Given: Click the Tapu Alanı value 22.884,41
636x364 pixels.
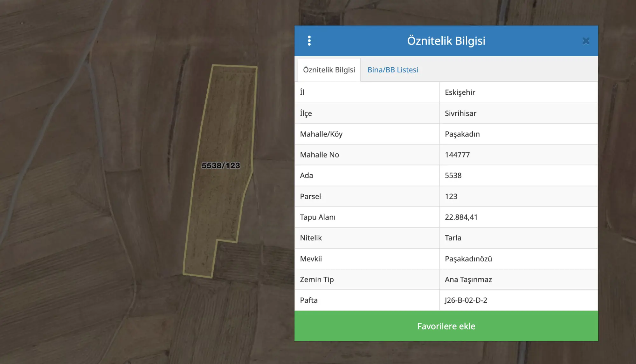Looking at the screenshot, I should (x=461, y=217).
